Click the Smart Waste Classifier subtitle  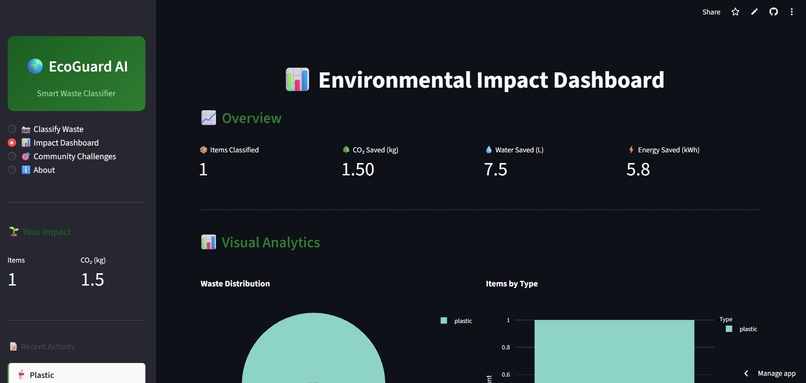76,94
